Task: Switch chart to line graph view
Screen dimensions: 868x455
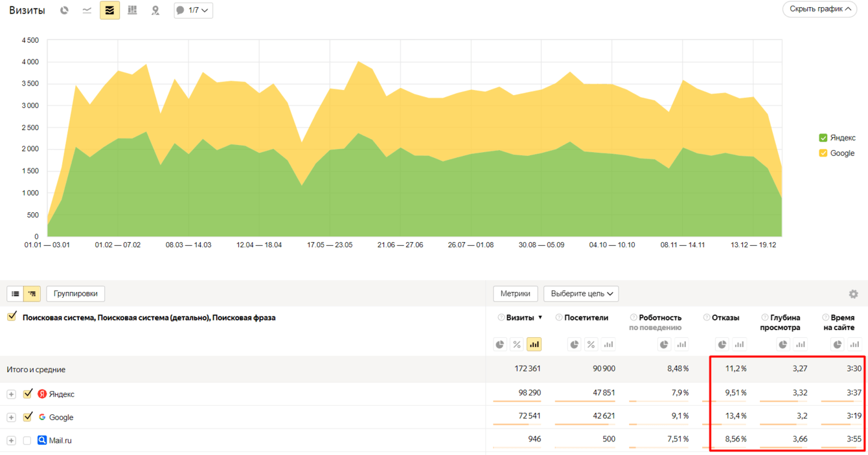Action: coord(87,10)
